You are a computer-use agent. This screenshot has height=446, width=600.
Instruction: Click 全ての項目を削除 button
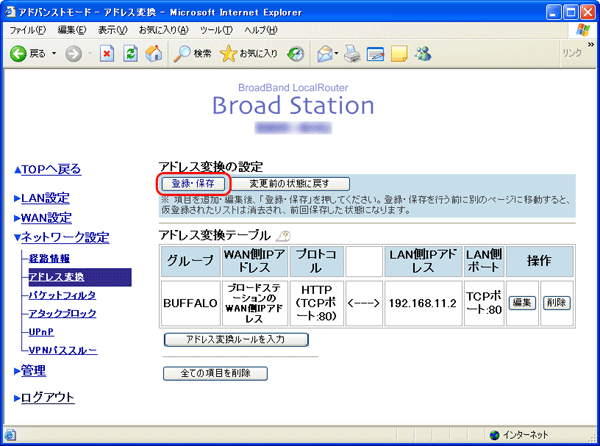(215, 373)
